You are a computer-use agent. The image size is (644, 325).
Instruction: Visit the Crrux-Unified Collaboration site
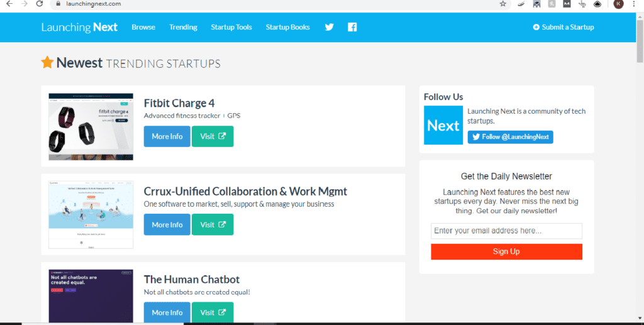coord(213,224)
